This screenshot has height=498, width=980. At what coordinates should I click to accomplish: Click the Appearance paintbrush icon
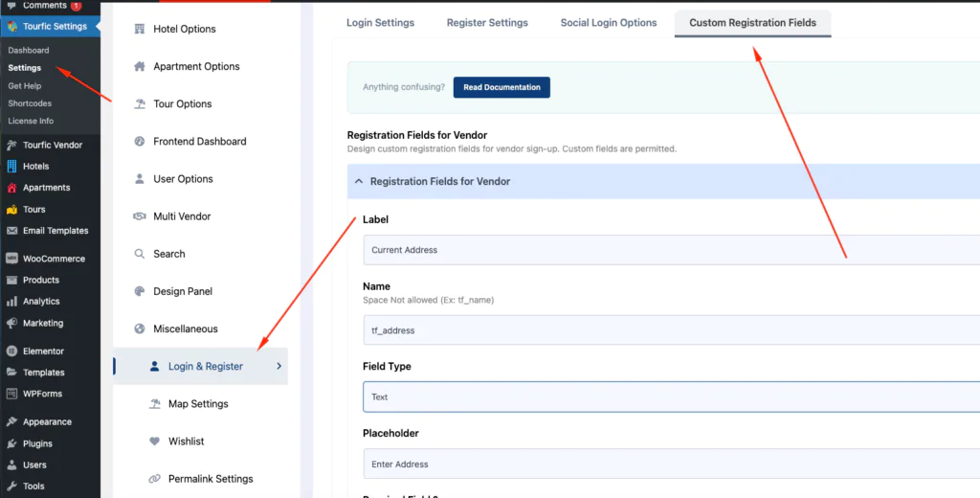point(11,421)
